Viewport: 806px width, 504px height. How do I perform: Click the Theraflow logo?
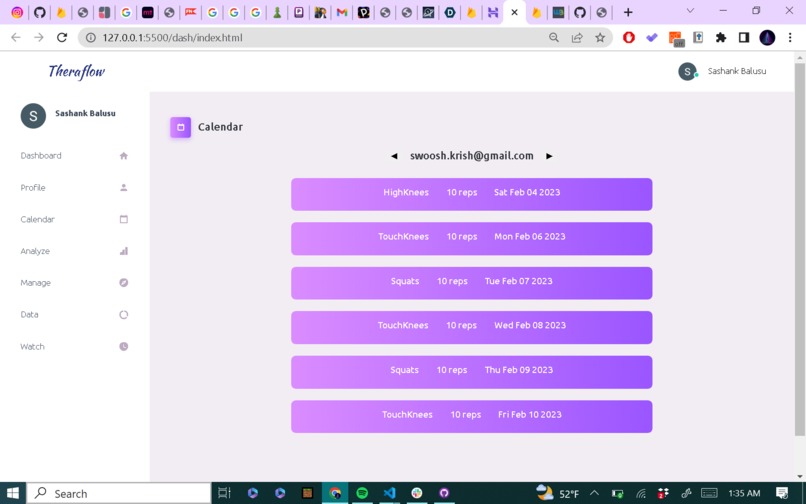pos(77,72)
